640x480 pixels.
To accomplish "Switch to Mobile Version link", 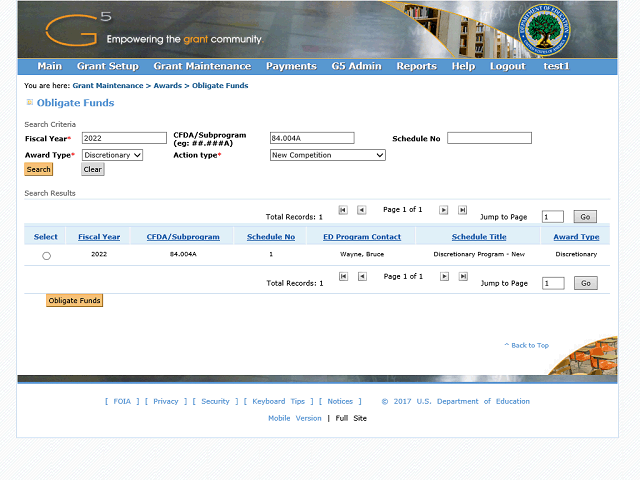I will [295, 418].
